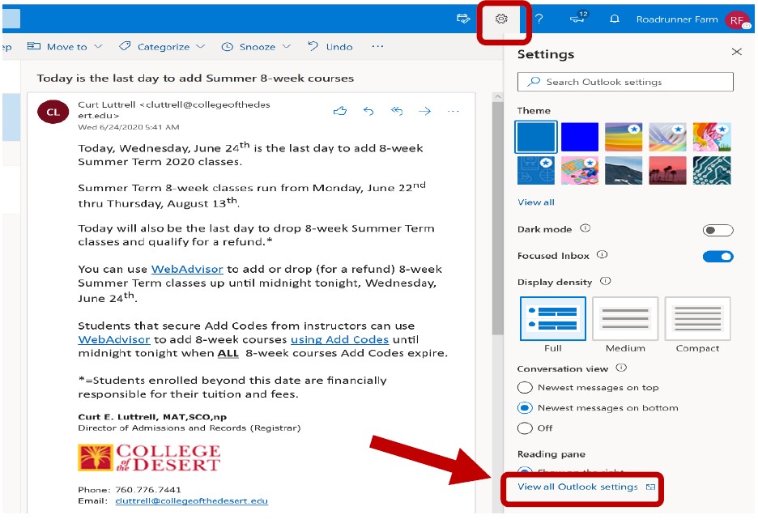Click the scrollbar up arrow

tap(497, 97)
